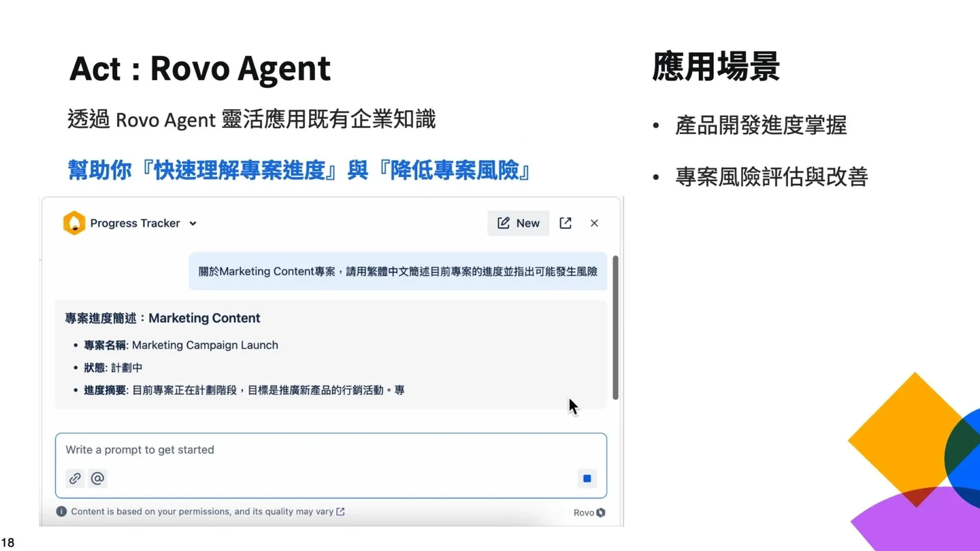Click the Progress Tracker hexagon agent icon
The width and height of the screenshot is (980, 551).
(74, 223)
